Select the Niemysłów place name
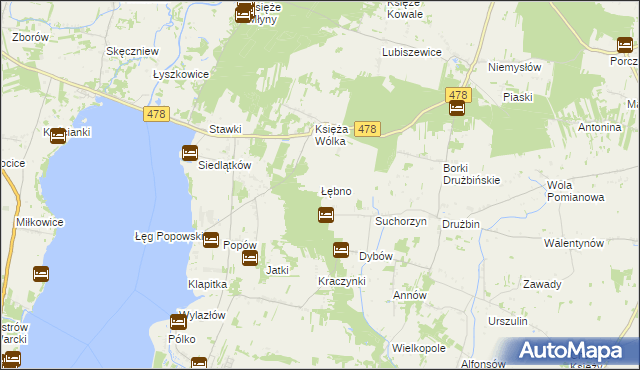The width and height of the screenshot is (640, 370). point(514,67)
